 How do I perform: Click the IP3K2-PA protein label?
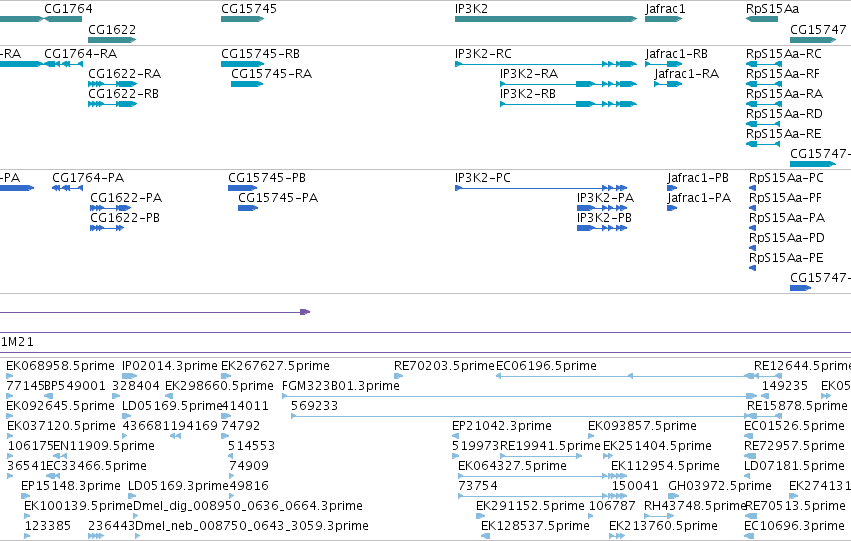click(x=605, y=198)
